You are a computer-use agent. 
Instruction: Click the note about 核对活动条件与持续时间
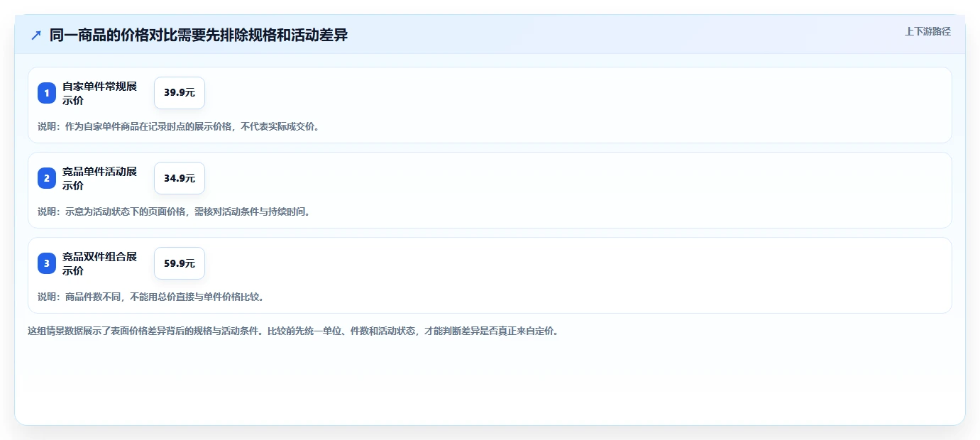[x=175, y=211]
